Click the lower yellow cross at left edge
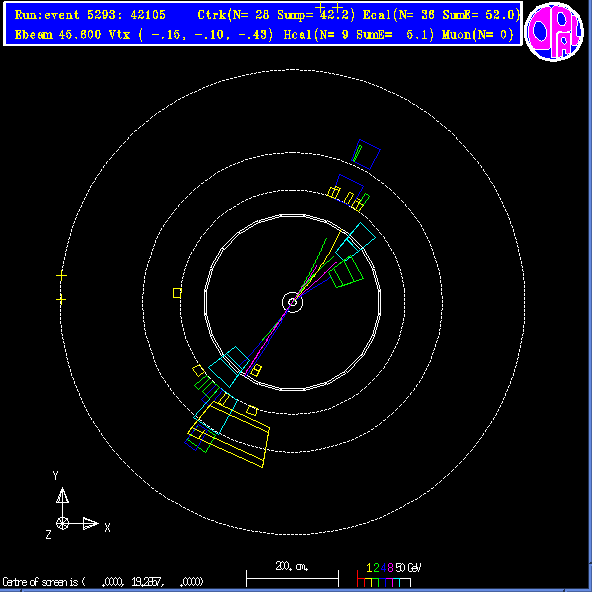592x592 pixels. 61,300
